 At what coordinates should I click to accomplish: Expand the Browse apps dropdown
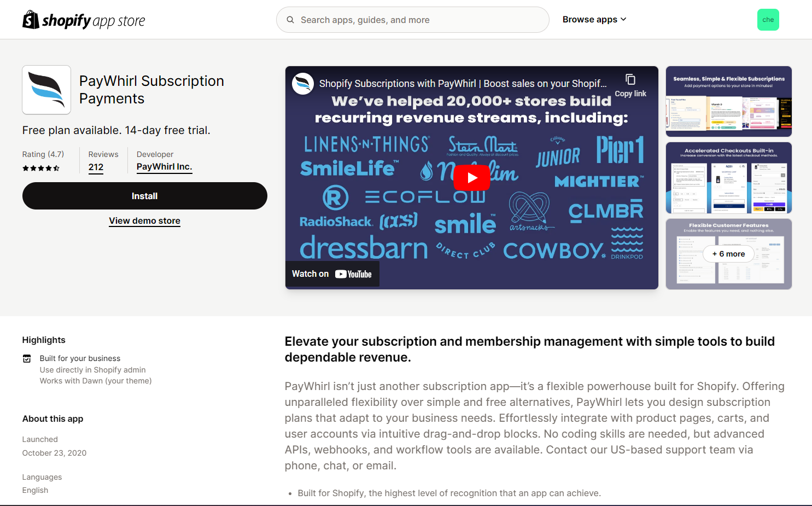[x=594, y=19]
